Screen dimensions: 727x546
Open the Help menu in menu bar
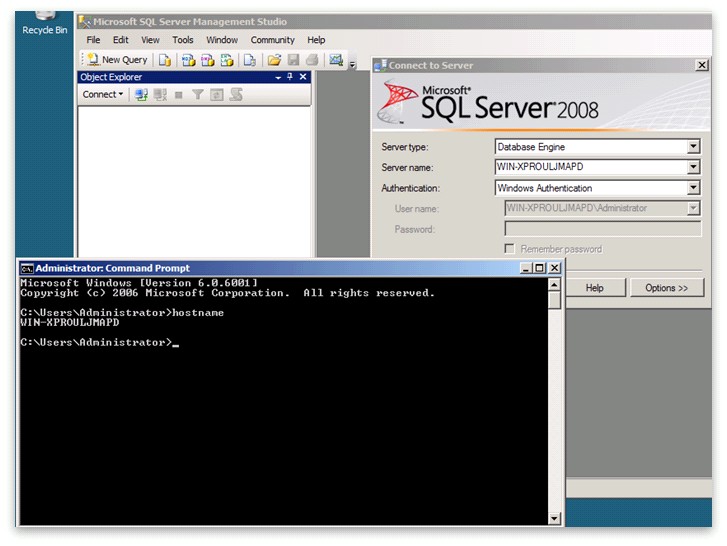click(316, 40)
